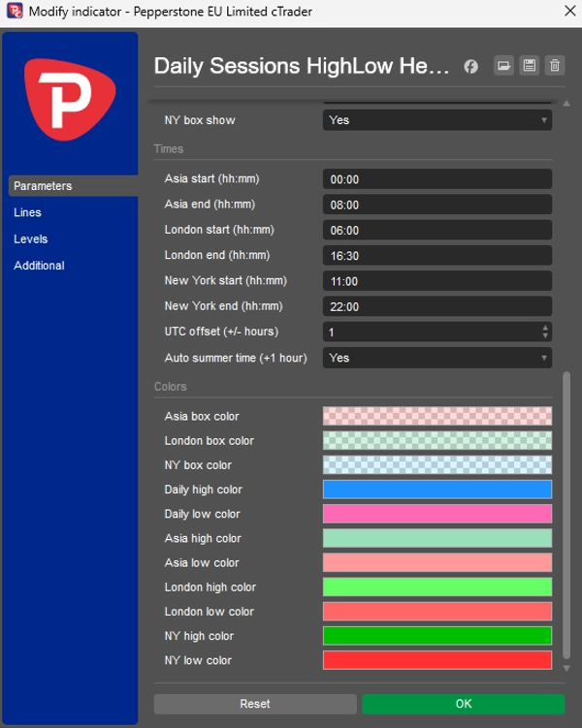The width and height of the screenshot is (582, 728).
Task: Increase UTC offset with up arrow
Action: tap(545, 328)
